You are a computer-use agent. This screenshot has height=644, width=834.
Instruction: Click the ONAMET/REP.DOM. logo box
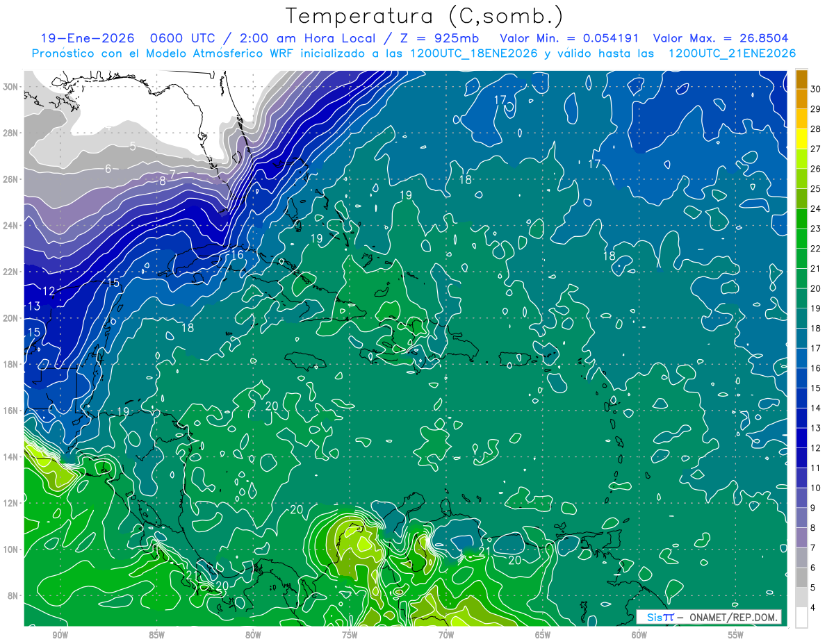709,617
